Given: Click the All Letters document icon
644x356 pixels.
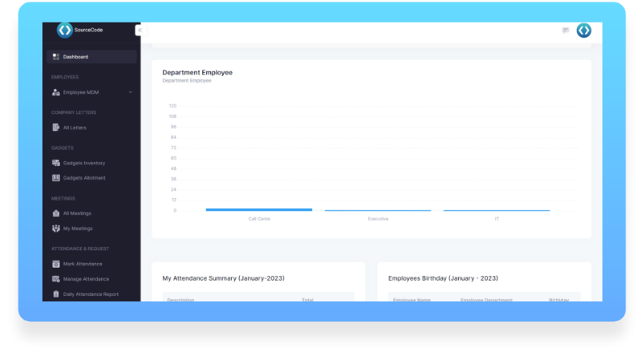Looking at the screenshot, I should tap(56, 127).
